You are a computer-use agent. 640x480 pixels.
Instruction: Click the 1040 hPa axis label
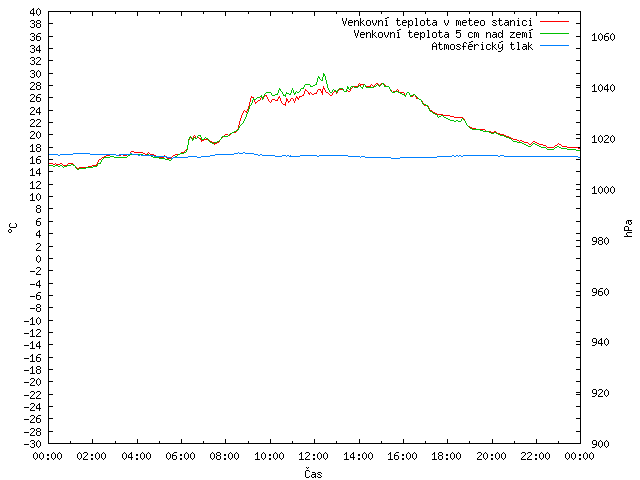(x=603, y=88)
